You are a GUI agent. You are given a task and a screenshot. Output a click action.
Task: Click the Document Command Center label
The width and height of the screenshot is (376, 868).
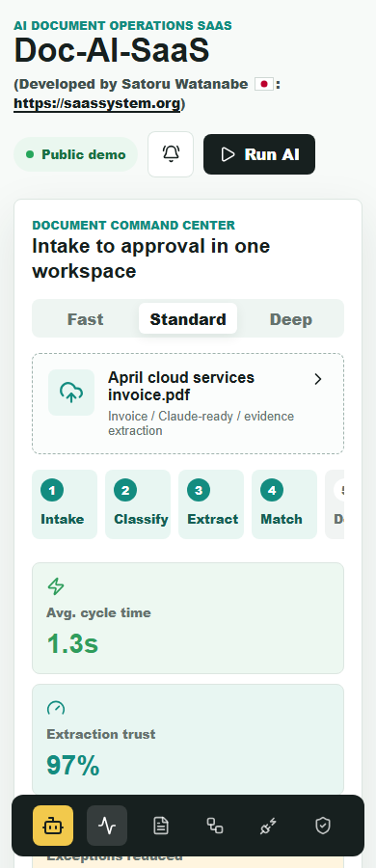tap(133, 225)
